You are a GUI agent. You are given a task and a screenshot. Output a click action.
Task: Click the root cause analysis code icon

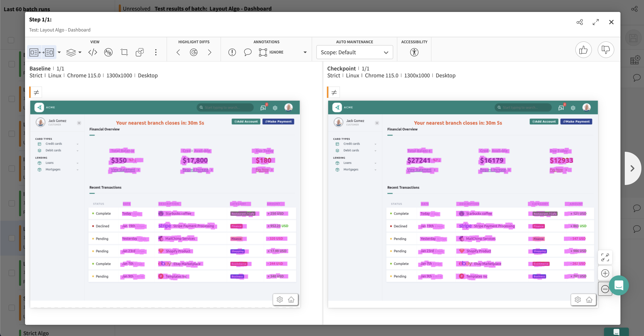(x=93, y=52)
